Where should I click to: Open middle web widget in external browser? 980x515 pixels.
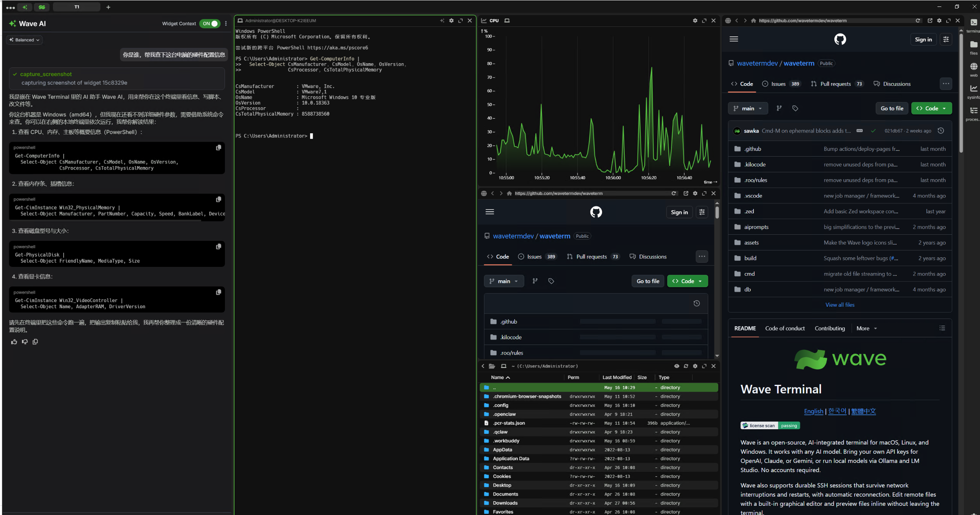(x=686, y=193)
